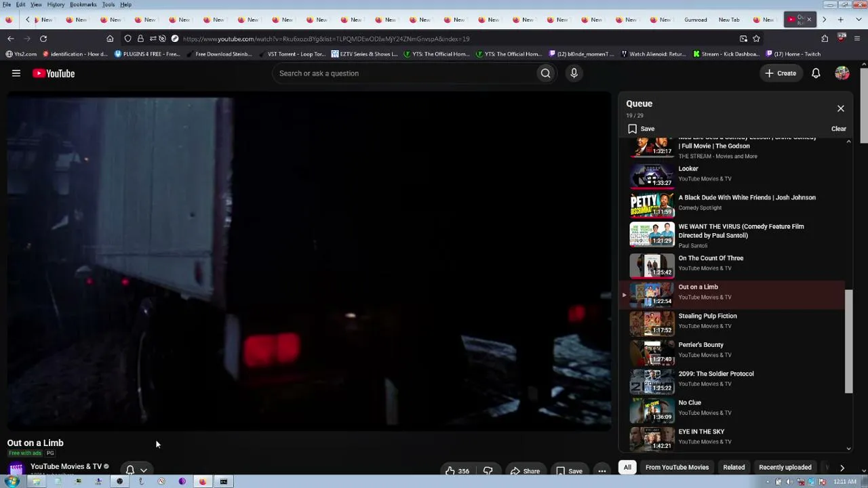Open the History menu

point(56,5)
